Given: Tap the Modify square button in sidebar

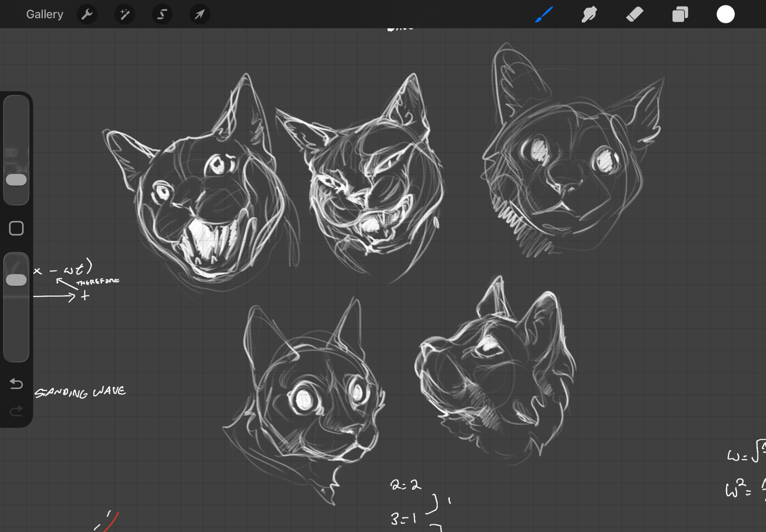Looking at the screenshot, I should [x=16, y=228].
